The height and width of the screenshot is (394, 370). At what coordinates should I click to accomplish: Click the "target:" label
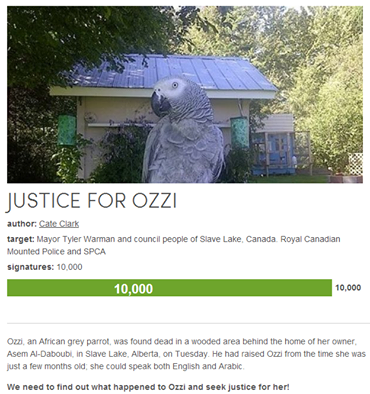[x=21, y=239]
